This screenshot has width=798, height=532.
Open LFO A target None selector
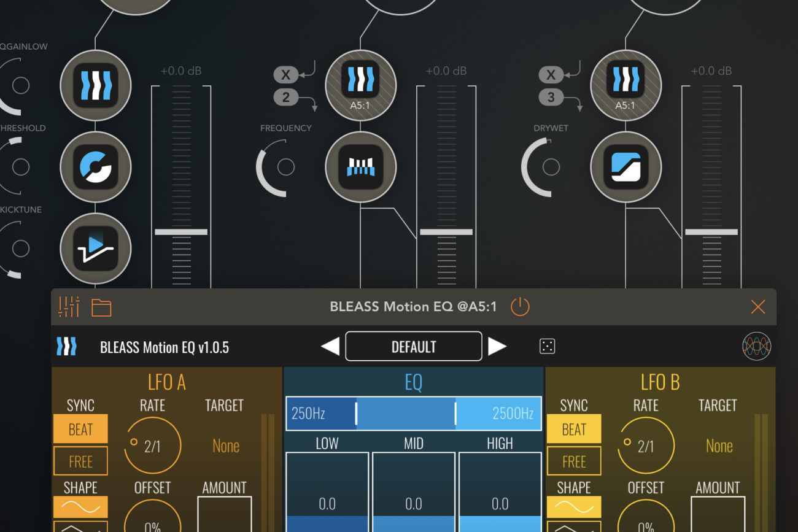[225, 446]
